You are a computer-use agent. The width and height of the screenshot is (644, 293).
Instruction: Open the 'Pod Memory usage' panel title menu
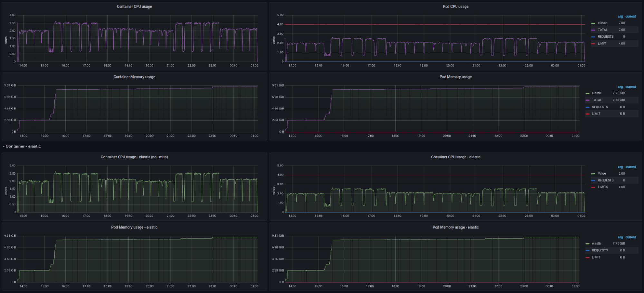point(456,77)
